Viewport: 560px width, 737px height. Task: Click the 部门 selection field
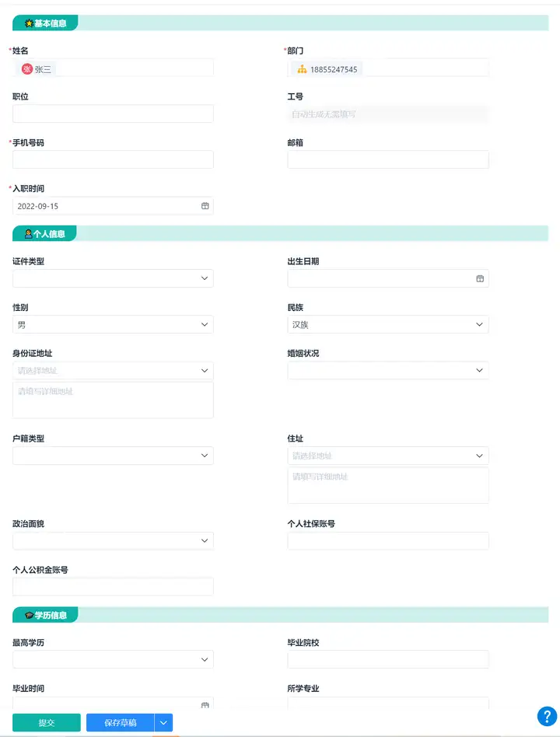tap(388, 68)
